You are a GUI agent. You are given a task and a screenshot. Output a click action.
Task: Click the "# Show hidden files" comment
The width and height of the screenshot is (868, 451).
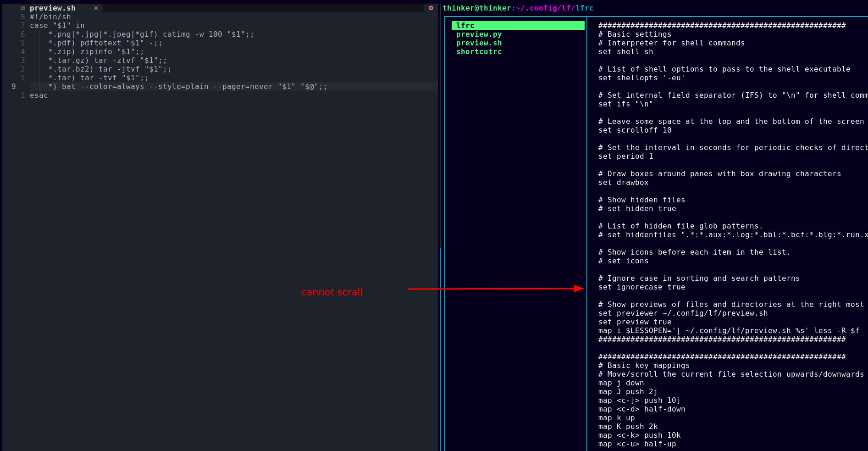pos(641,200)
